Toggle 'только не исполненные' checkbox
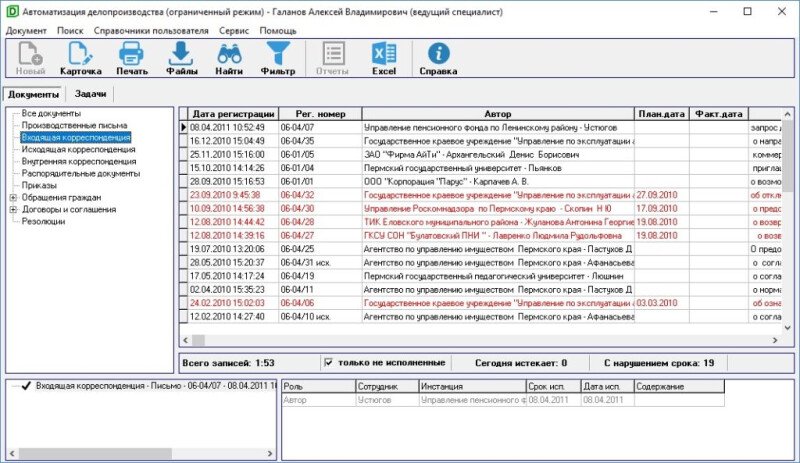Viewport: 800px width, 463px height. (x=330, y=362)
